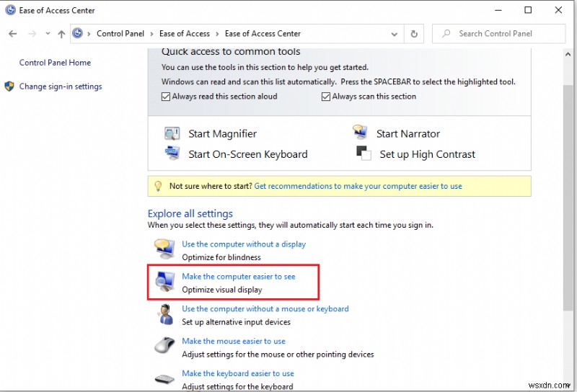Expand the address bar history dropdown
This screenshot has height=392, width=577.
click(x=394, y=34)
